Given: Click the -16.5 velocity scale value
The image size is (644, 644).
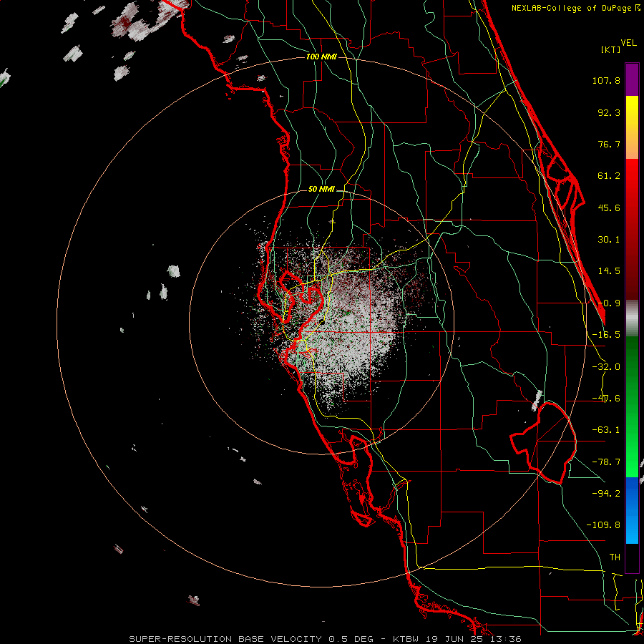Looking at the screenshot, I should pyautogui.click(x=606, y=335).
